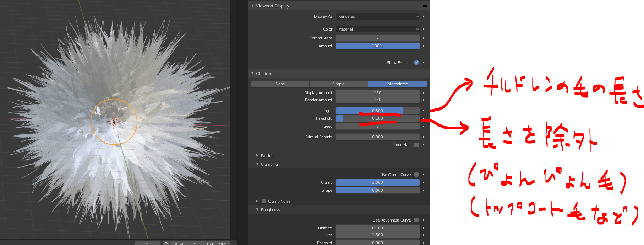The height and width of the screenshot is (245, 644).
Task: Click the animate dot beside Use Clump Curve
Action: pyautogui.click(x=423, y=175)
